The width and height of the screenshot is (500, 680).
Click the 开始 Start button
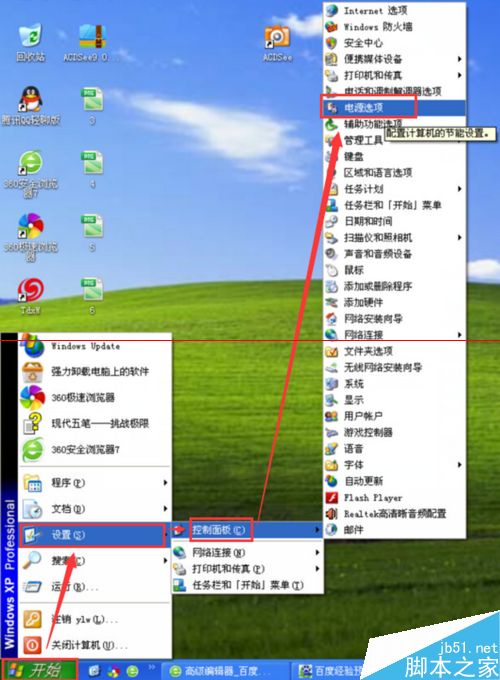tap(39, 670)
